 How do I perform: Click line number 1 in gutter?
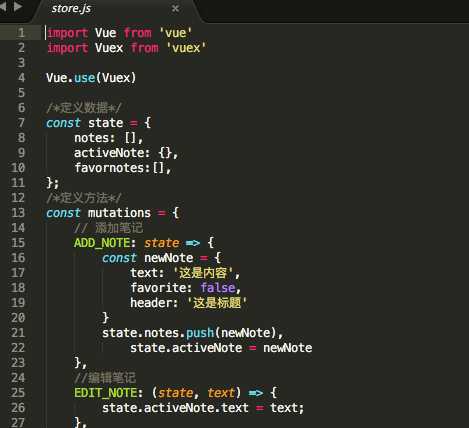click(x=21, y=33)
